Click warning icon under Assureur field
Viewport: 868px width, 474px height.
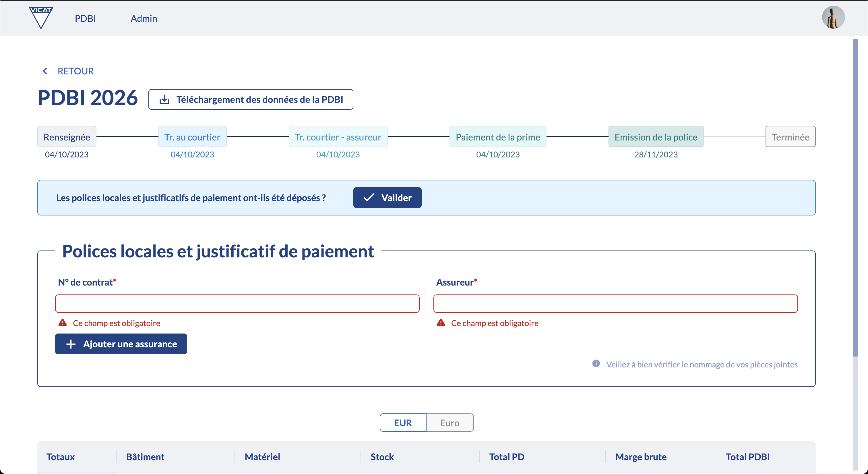(x=441, y=323)
